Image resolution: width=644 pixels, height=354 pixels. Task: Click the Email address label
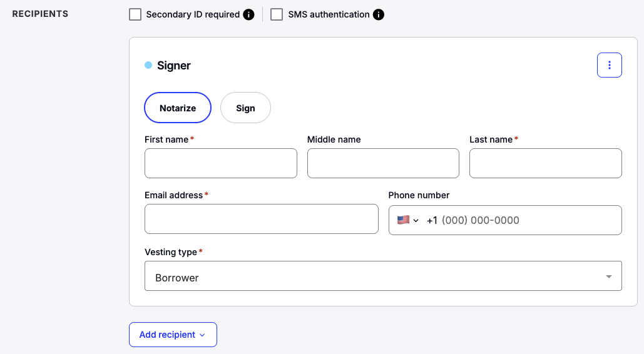click(x=174, y=195)
